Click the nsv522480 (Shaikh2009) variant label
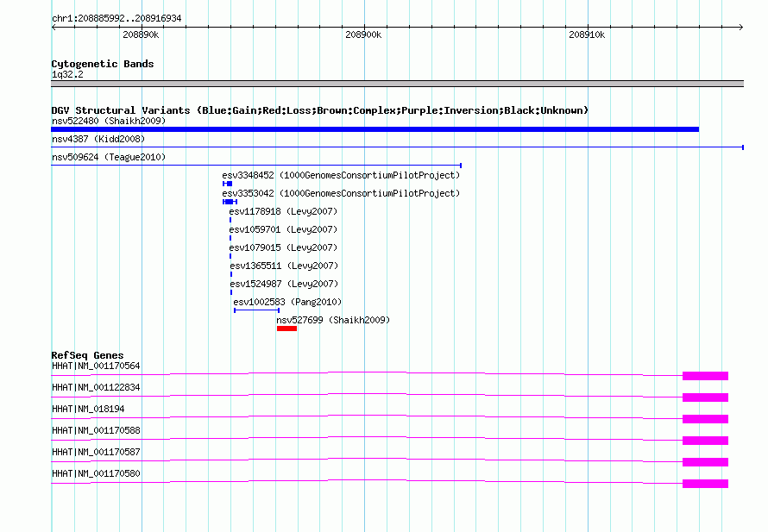The width and height of the screenshot is (768, 532). pos(109,121)
